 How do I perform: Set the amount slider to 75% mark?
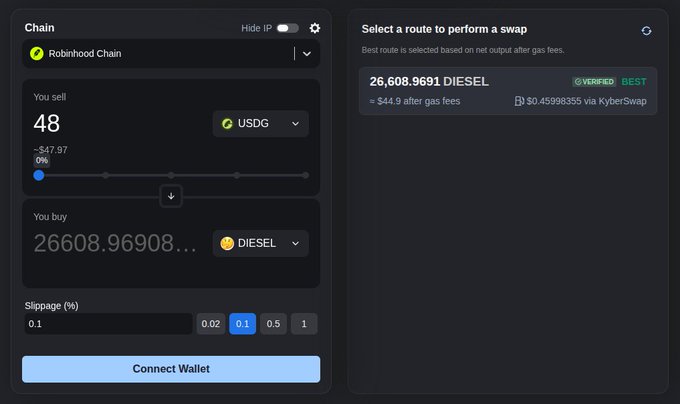pos(237,175)
